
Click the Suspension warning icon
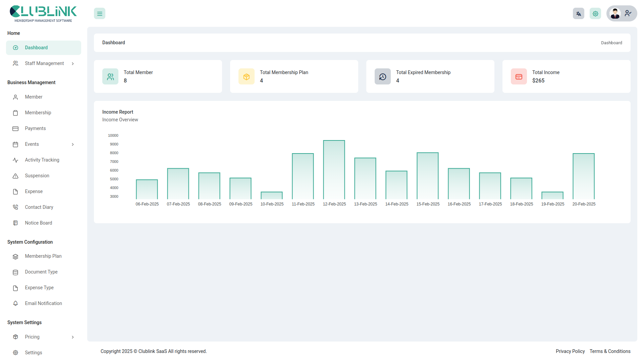15,176
